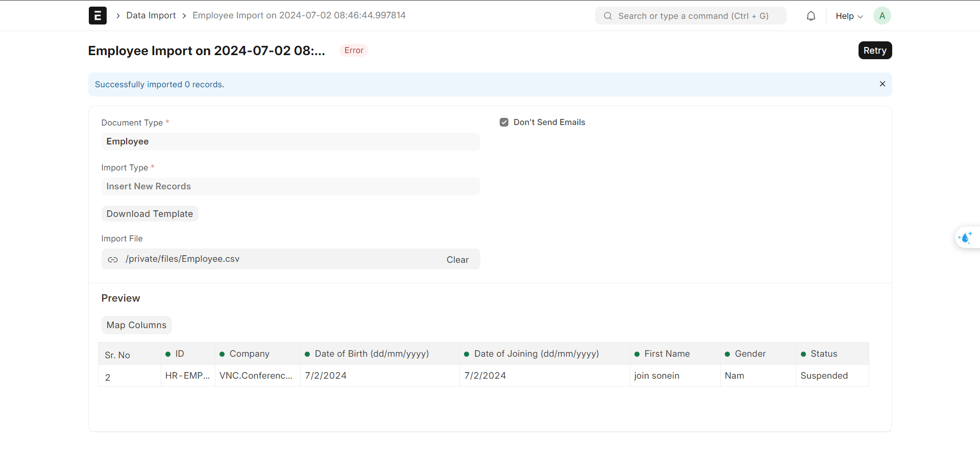Toggle the Don't Send Emails checkbox

click(504, 122)
